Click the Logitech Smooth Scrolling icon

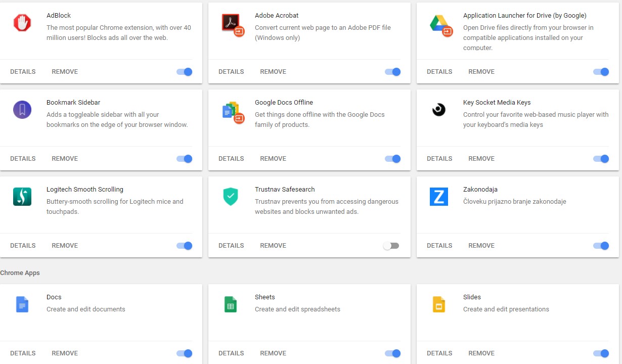point(22,197)
